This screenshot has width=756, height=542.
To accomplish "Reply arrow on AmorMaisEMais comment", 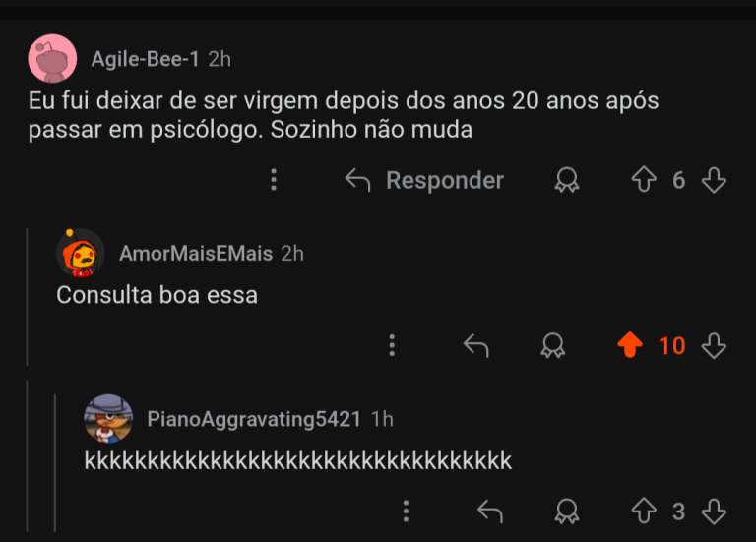I will tap(475, 345).
